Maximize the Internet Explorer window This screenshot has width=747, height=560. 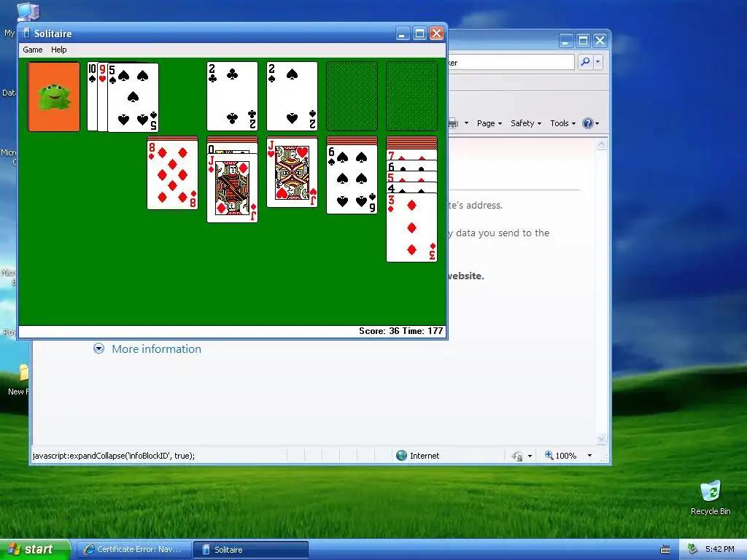pyautogui.click(x=583, y=41)
